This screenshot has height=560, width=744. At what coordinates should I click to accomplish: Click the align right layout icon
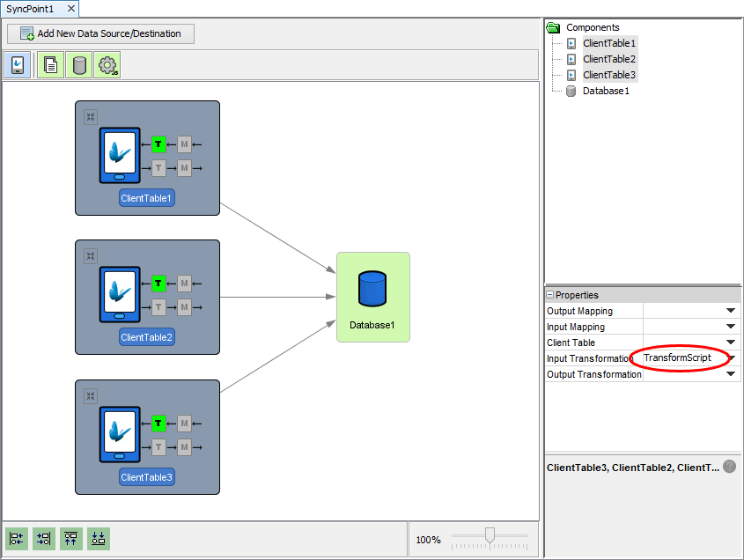[44, 539]
